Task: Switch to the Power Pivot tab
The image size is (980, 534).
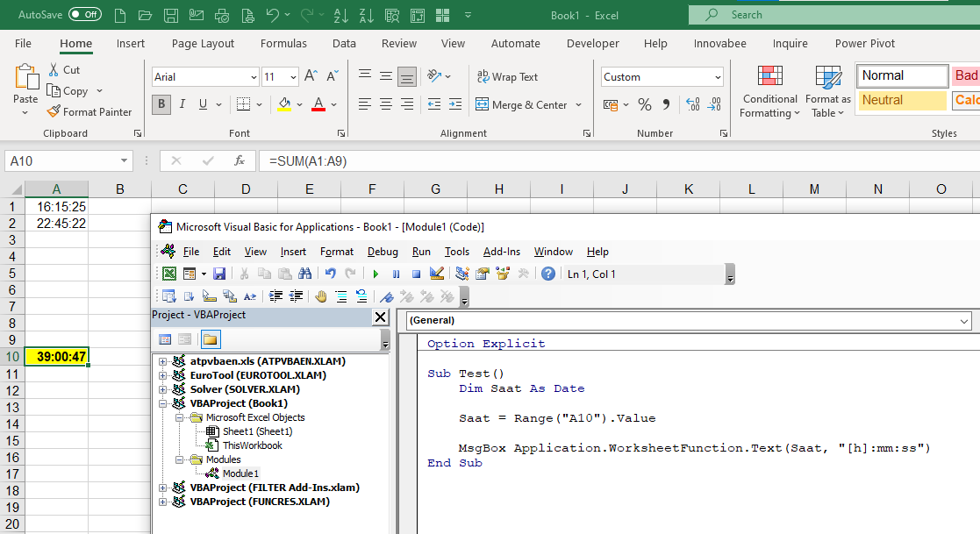Action: 865,43
